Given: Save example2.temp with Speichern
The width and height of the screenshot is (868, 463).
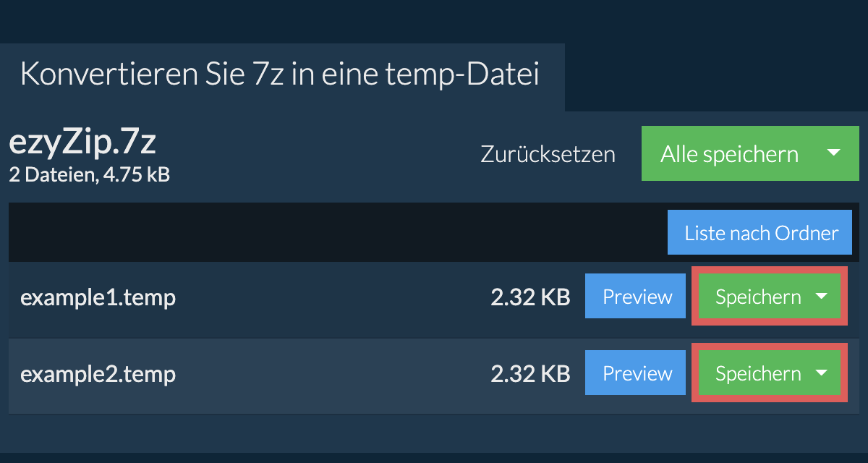Looking at the screenshot, I should coord(757,373).
